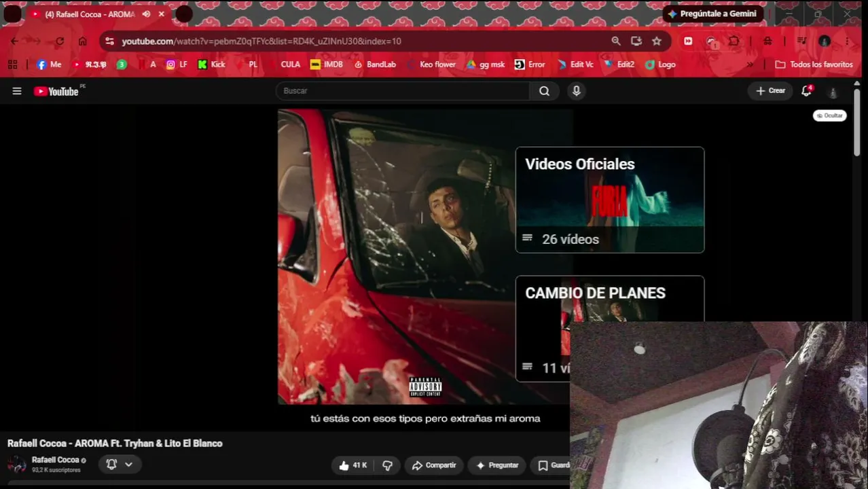
Task: Open the PL bookmark
Action: click(246, 65)
